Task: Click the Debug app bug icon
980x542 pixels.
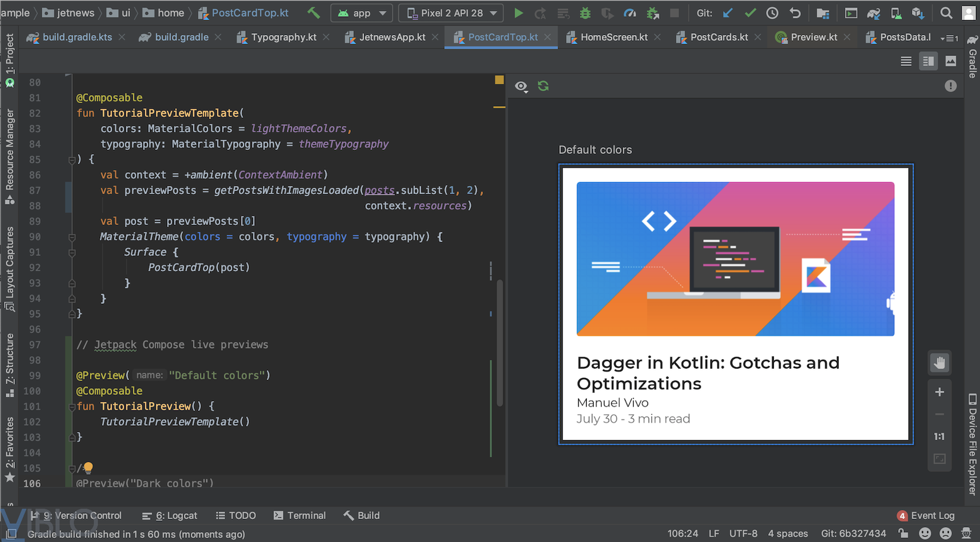Action: [x=585, y=13]
